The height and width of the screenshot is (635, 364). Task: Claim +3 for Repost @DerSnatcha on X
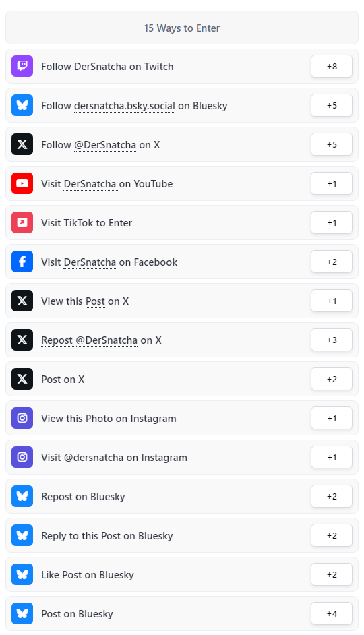tap(332, 340)
